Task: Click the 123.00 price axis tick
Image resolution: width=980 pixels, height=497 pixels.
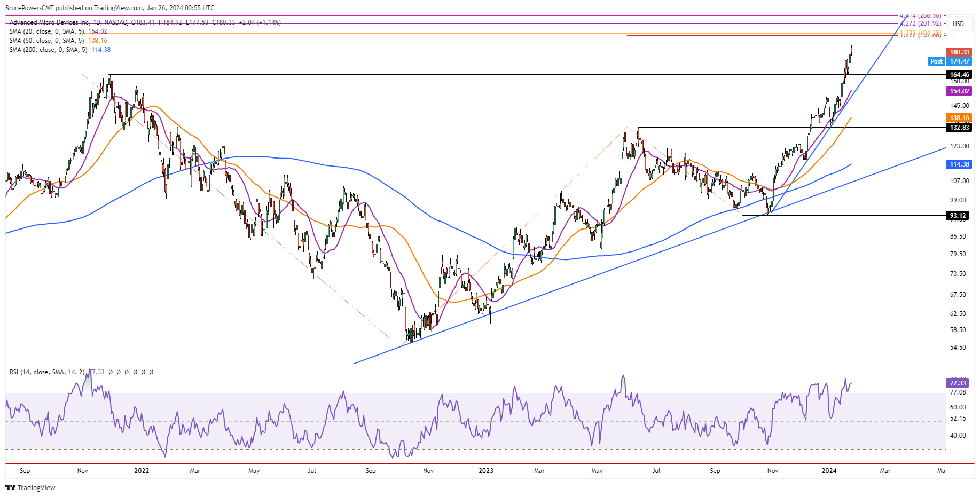Action: pos(959,146)
